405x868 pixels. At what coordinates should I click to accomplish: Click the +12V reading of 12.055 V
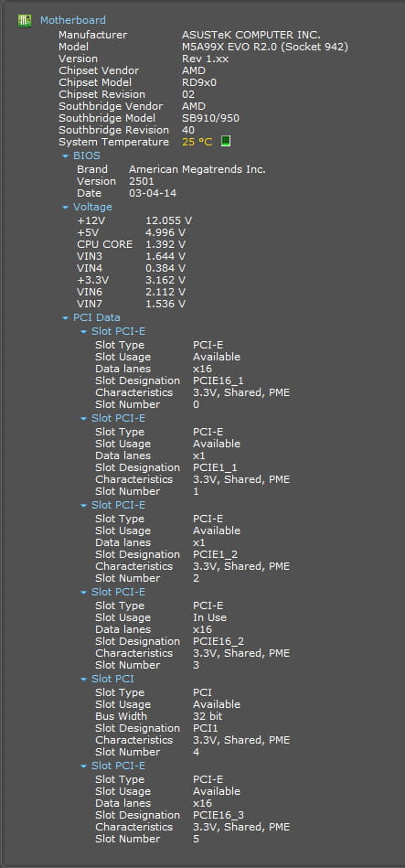tap(169, 220)
